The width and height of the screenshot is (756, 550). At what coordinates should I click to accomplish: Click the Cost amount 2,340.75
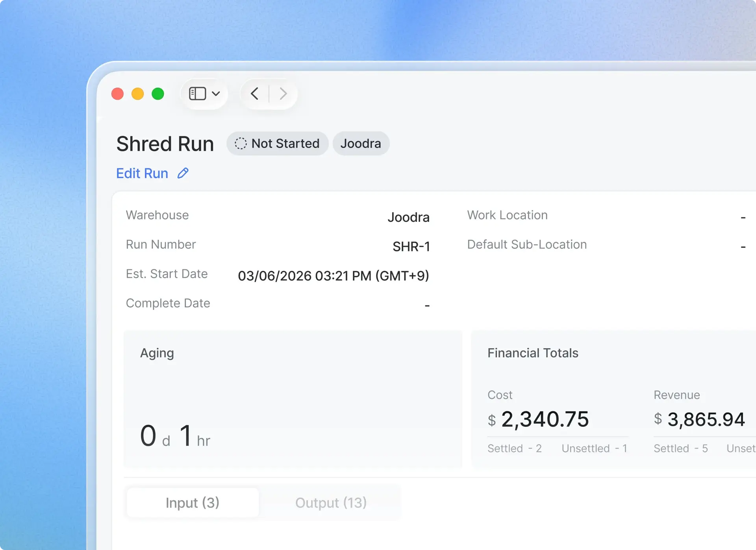tap(545, 419)
